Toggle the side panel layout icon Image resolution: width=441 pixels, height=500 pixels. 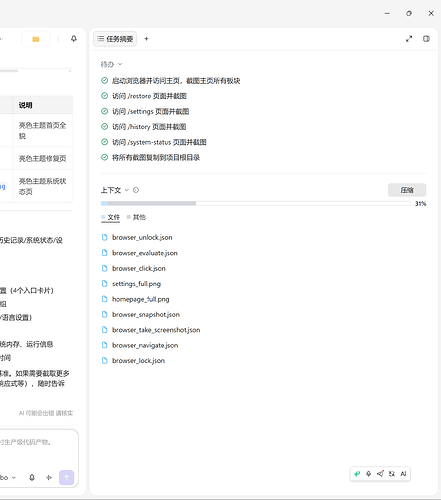pos(426,39)
